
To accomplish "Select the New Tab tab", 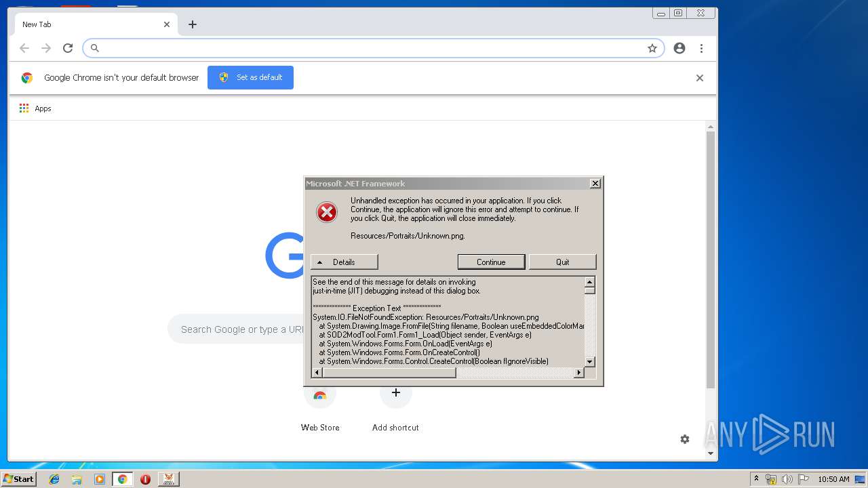I will pyautogui.click(x=95, y=24).
